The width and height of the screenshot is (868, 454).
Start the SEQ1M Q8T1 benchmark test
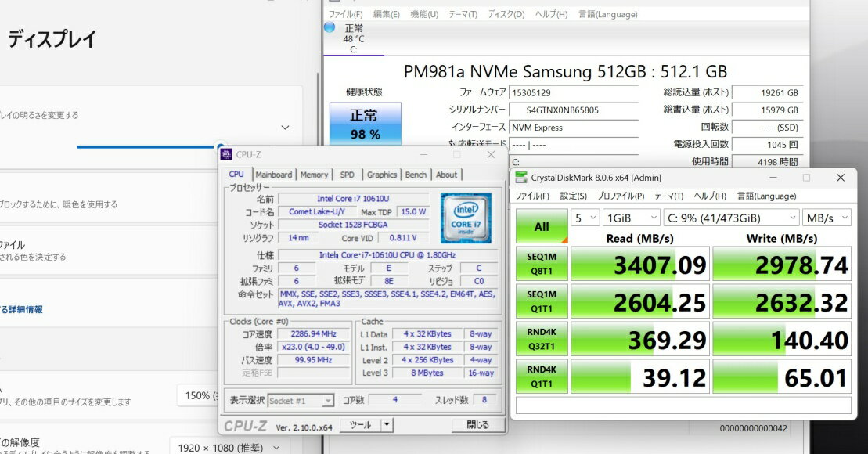point(542,264)
